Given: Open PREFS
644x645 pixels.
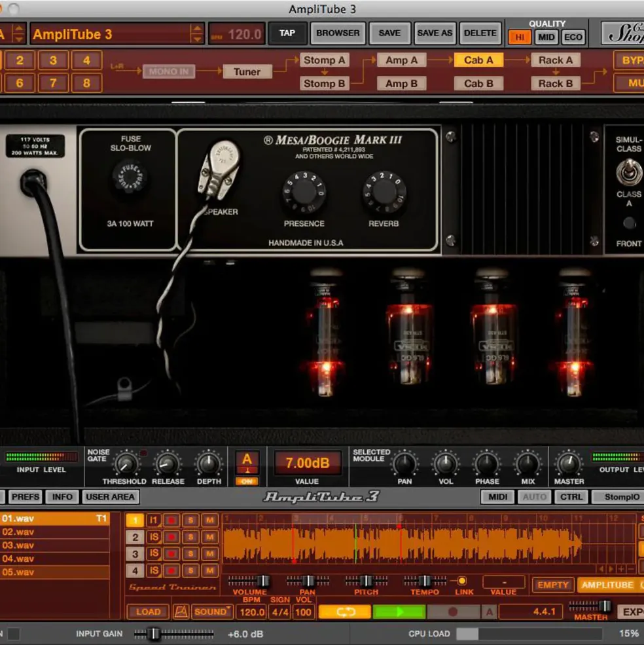Looking at the screenshot, I should click(x=25, y=497).
